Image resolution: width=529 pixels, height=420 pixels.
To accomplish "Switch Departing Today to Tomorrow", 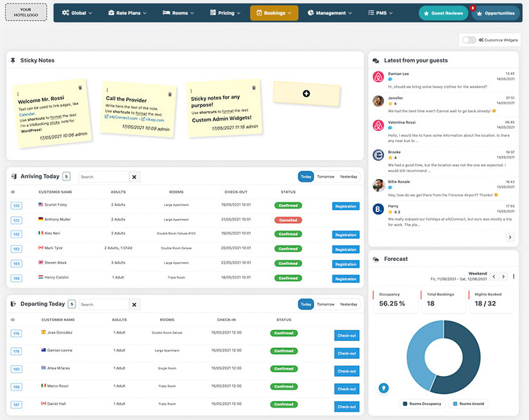I will [326, 304].
